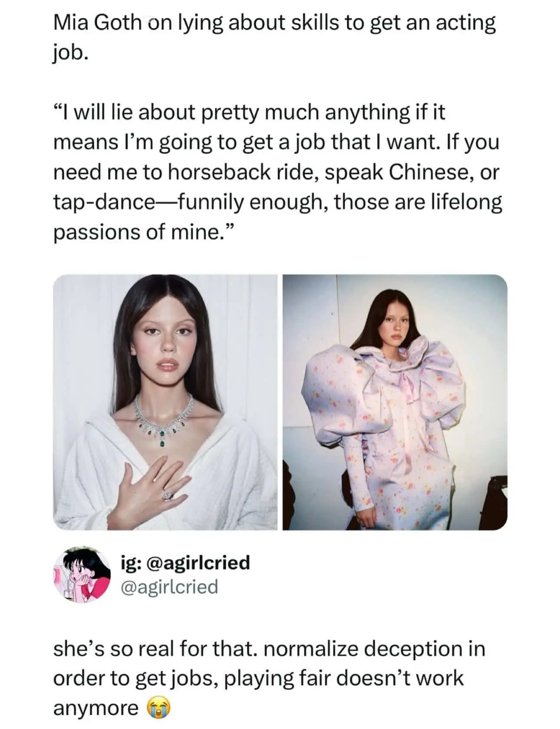Screen dimensions: 560x729
Task: Click the ring on the hand
Action: [168, 495]
